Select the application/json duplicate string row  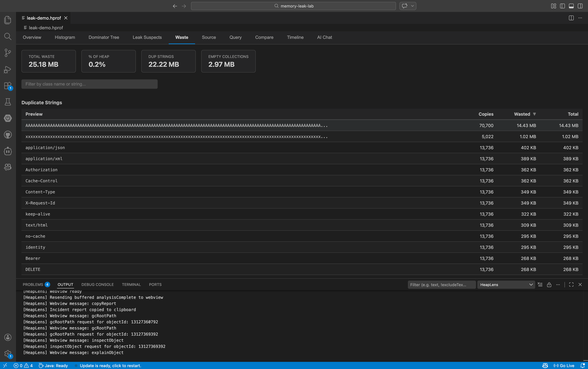click(x=45, y=148)
